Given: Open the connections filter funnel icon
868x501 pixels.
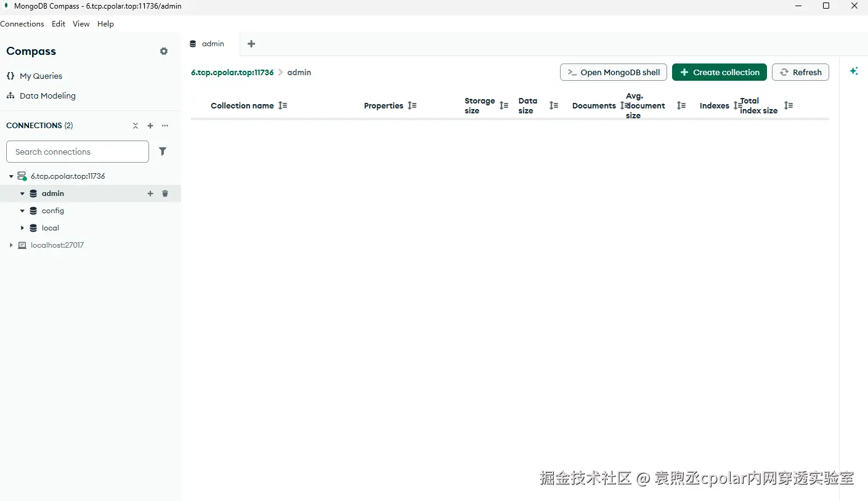Looking at the screenshot, I should coord(163,152).
